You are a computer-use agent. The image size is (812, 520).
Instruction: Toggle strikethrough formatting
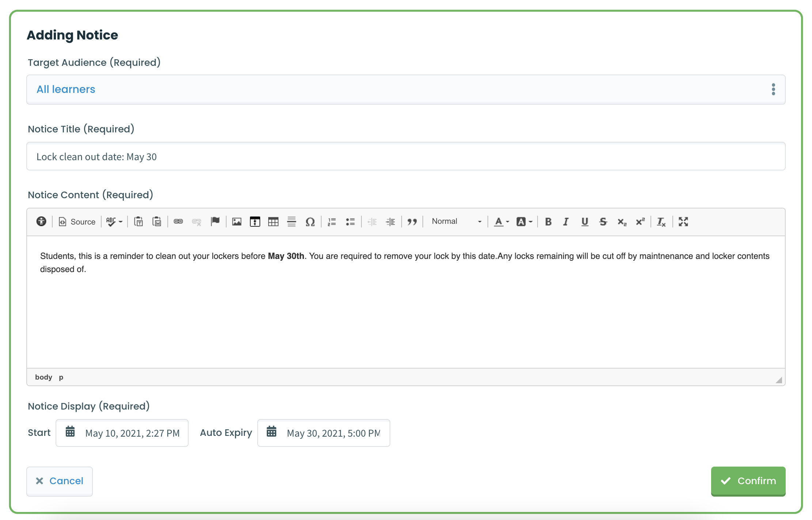(x=603, y=222)
